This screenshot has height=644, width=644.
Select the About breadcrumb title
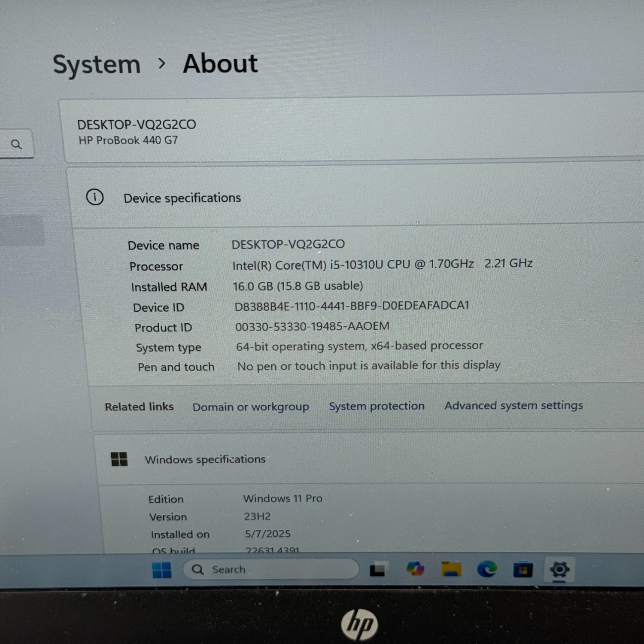(220, 64)
